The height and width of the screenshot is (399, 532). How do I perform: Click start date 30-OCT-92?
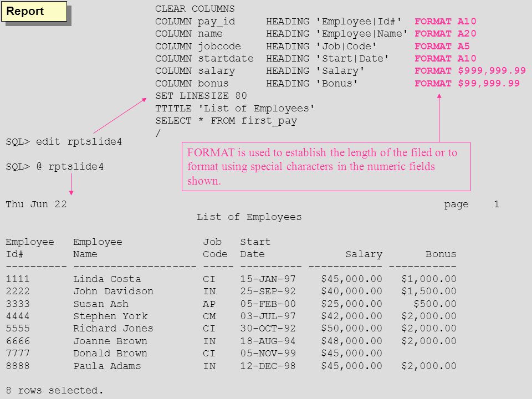[x=268, y=329]
